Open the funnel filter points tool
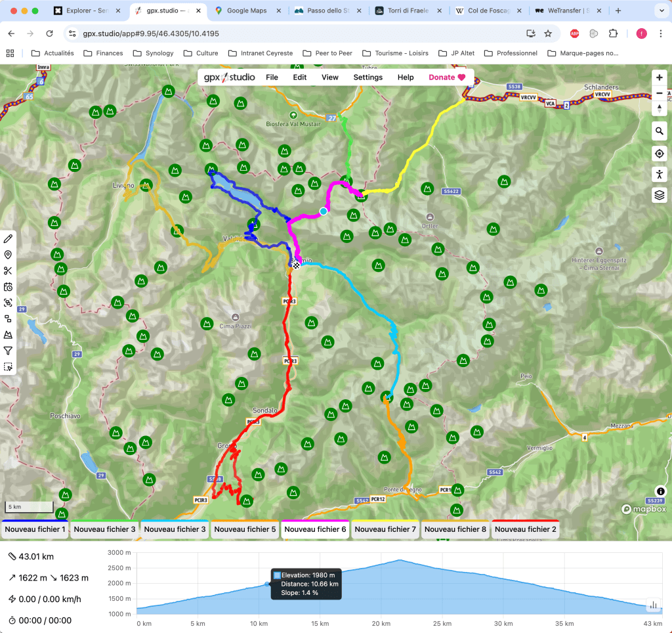 pos(9,351)
